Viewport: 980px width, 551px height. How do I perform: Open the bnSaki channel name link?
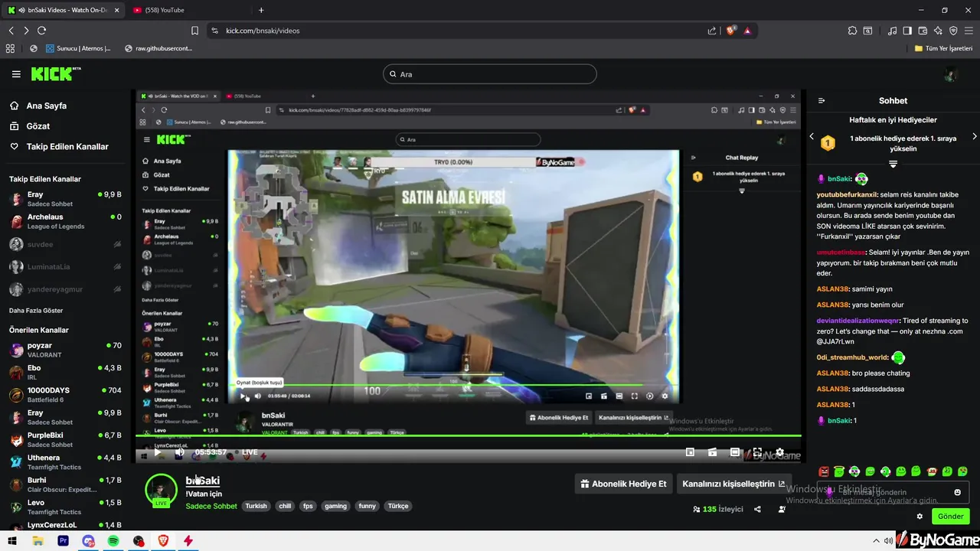pos(202,481)
